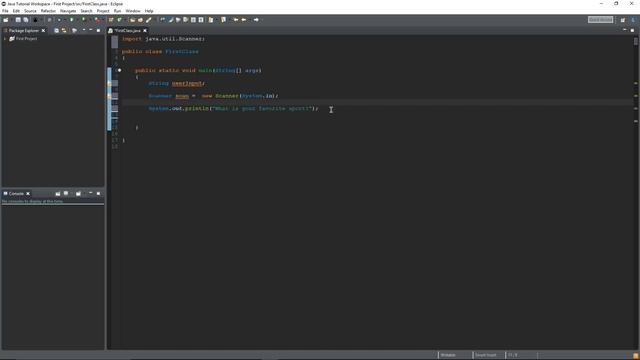Toggle Link with Editor in Package Explorer
640x360 pixels.
pyautogui.click(x=64, y=30)
